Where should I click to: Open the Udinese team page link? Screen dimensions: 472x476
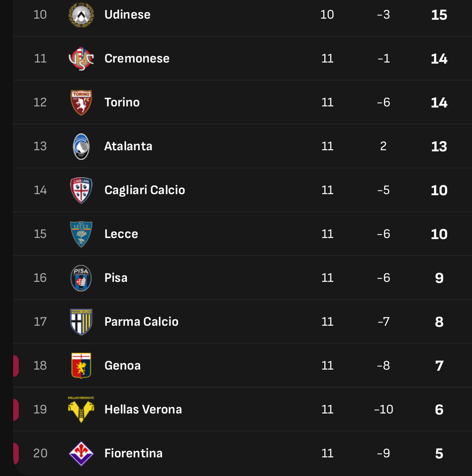127,15
